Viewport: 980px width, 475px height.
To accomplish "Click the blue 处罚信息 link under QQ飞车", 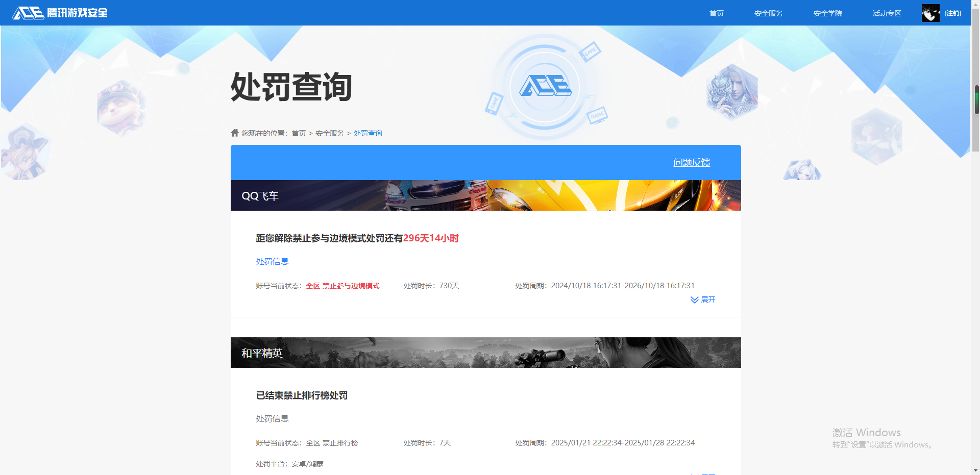I will [272, 261].
